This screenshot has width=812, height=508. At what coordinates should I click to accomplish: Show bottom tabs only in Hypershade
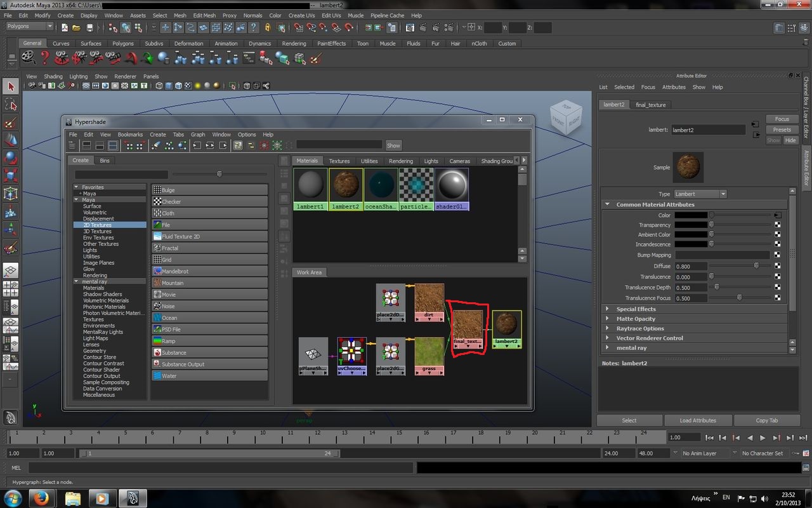coord(100,145)
